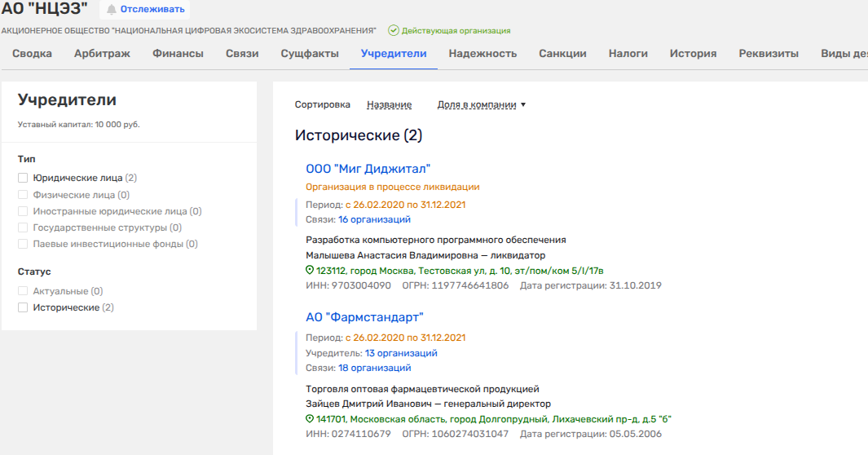
Task: Click the map pin icon beside address 141701
Action: coord(310,419)
